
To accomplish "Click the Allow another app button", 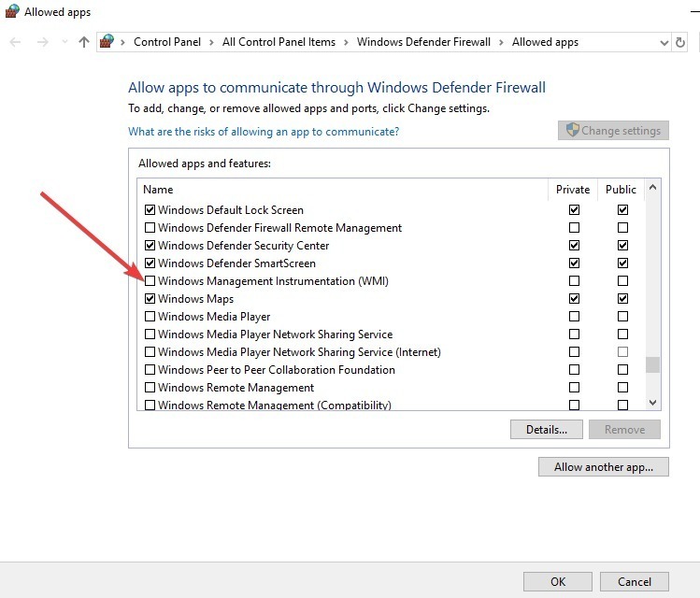I will point(603,467).
